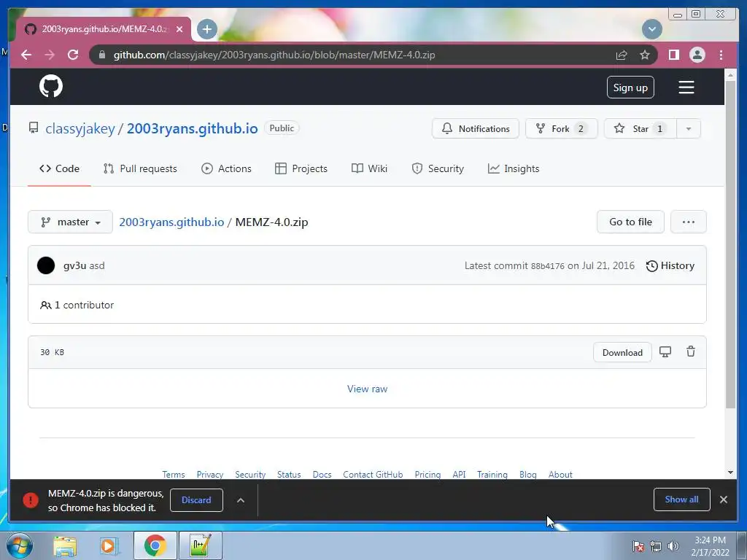Screen dimensions: 747x560
Task: Click the Chrome forward arrow
Action: 50,55
